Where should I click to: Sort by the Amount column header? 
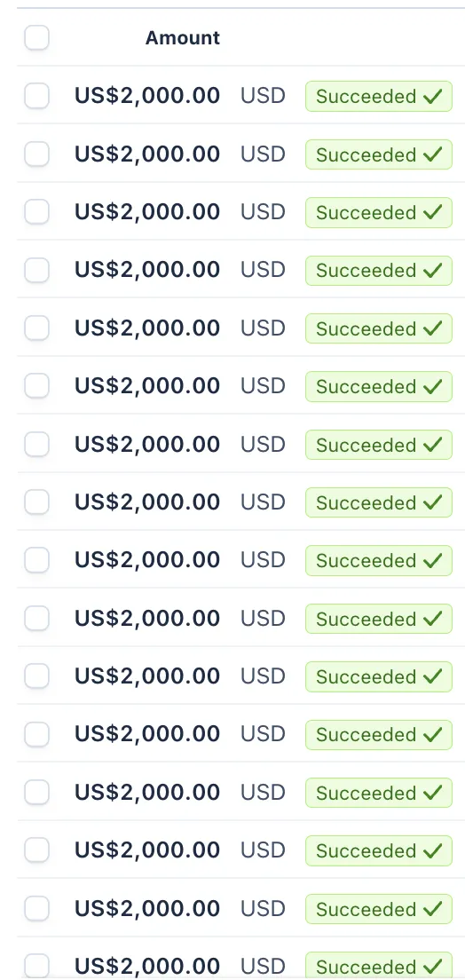[x=183, y=38]
